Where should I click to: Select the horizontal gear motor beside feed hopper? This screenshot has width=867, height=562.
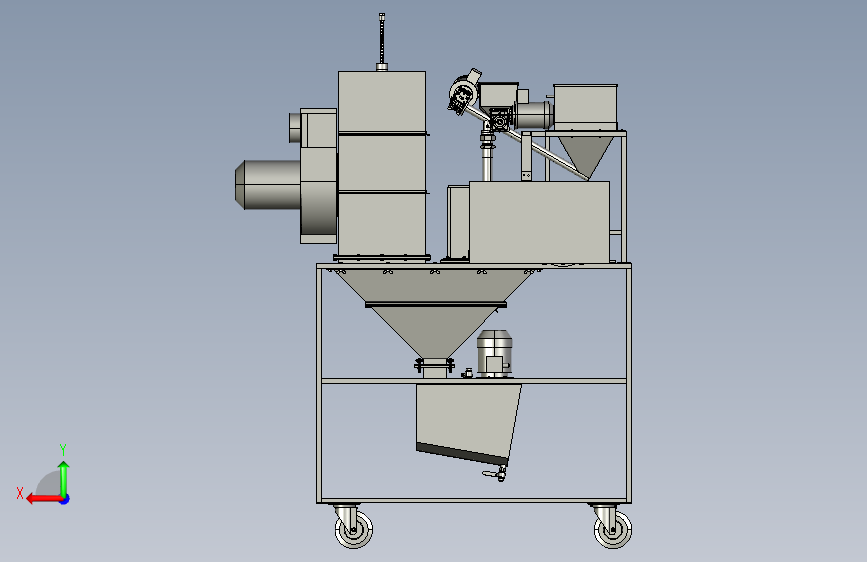pos(533,115)
